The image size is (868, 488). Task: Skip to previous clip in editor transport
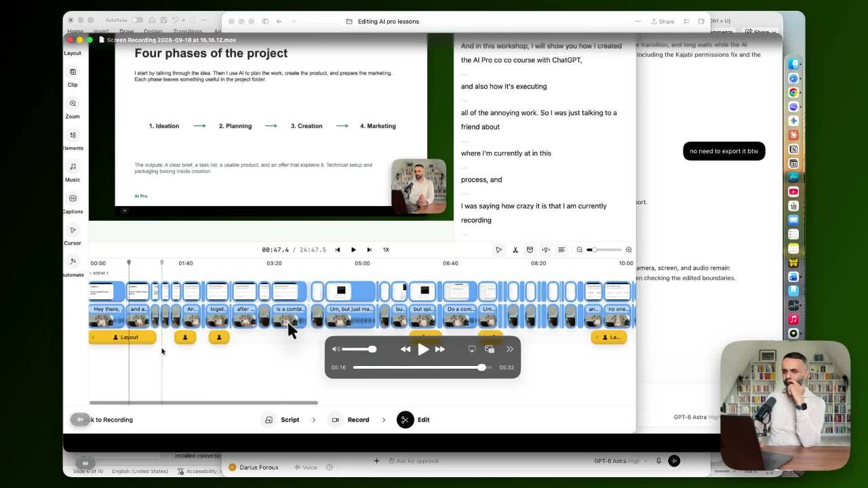tap(338, 249)
